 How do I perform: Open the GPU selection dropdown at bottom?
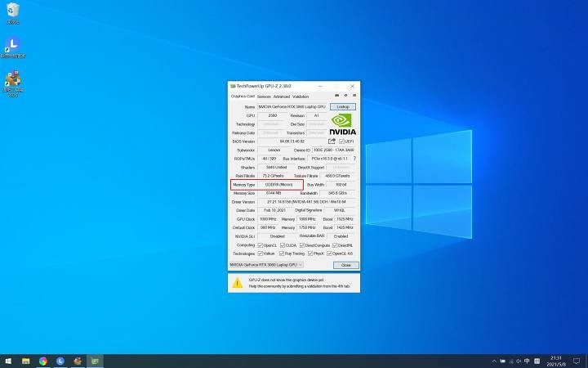pos(266,265)
